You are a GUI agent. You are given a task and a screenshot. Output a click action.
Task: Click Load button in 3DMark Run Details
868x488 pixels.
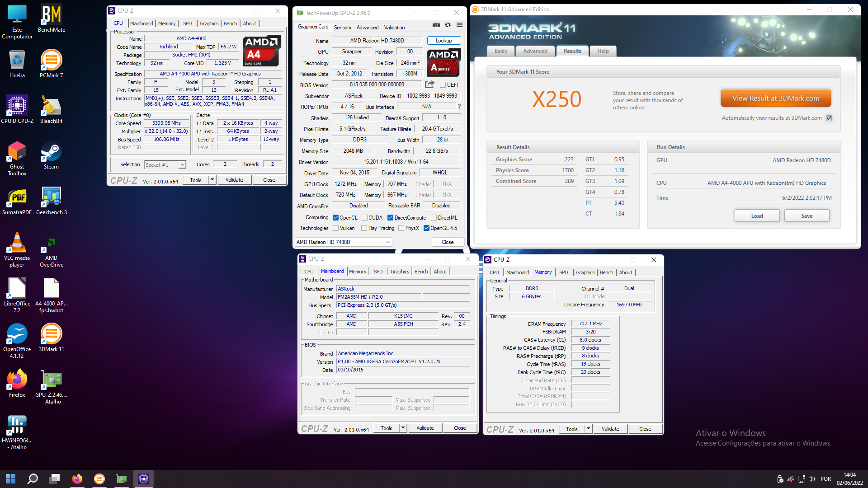[757, 216]
